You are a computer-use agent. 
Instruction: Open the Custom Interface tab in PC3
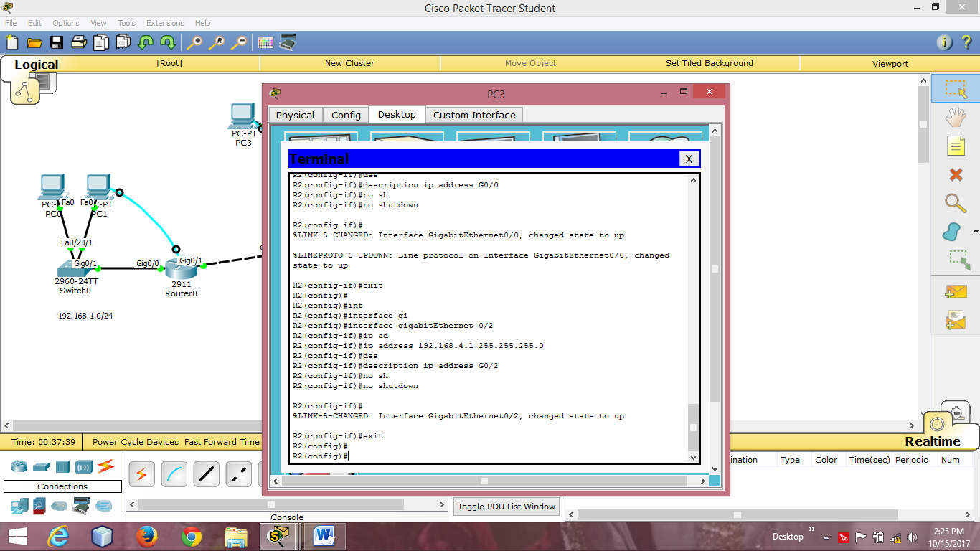click(x=474, y=115)
